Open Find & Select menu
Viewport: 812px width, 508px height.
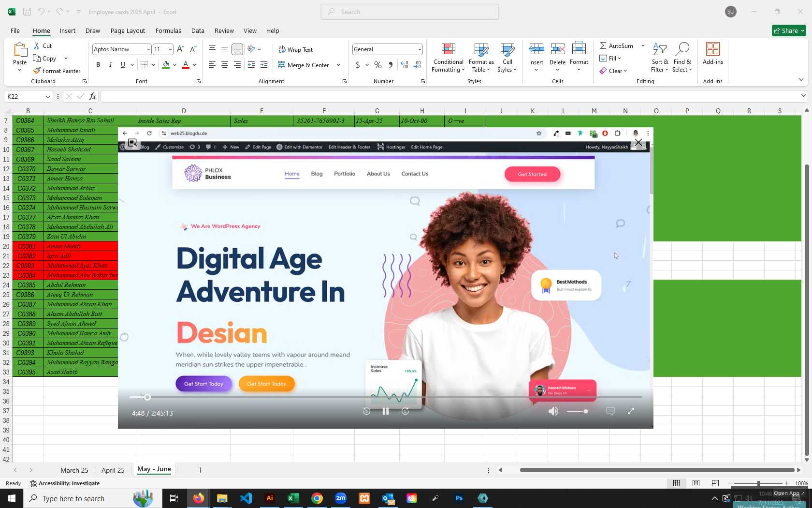(x=682, y=58)
